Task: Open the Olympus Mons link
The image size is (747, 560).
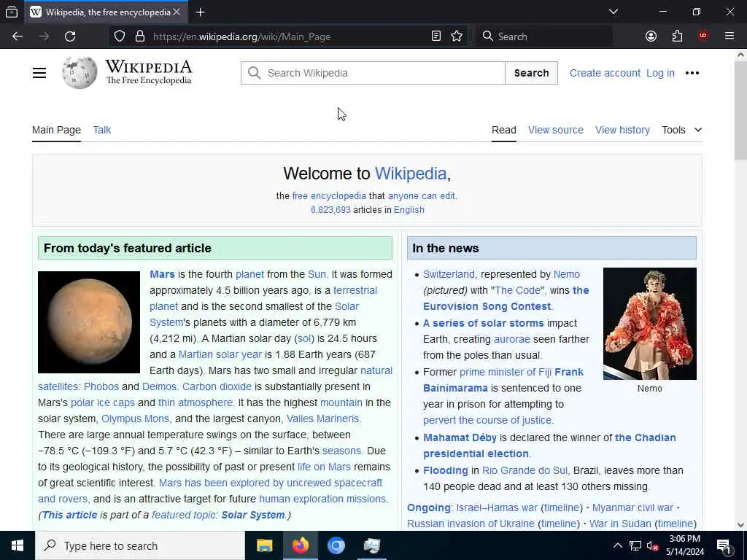Action: click(135, 419)
